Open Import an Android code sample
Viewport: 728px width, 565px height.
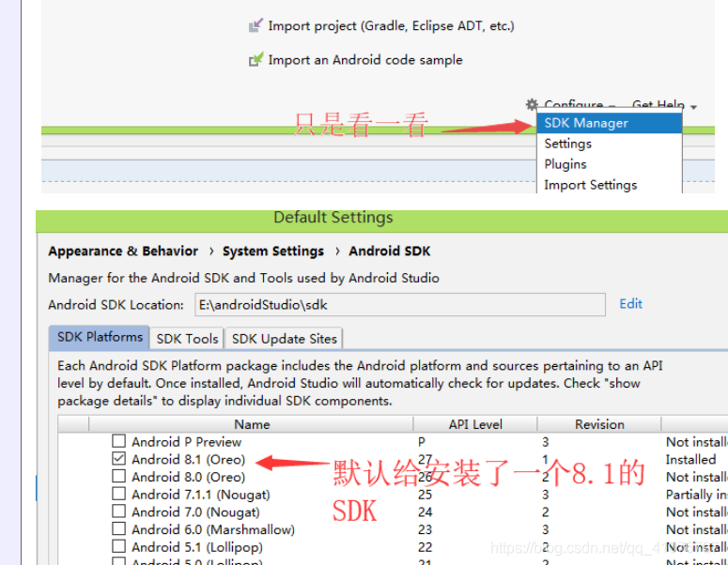coord(364,60)
